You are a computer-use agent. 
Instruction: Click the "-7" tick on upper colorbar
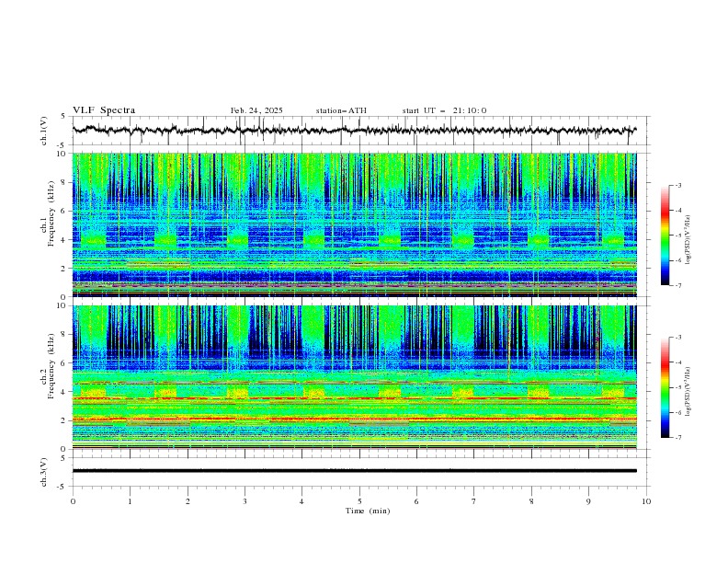click(678, 286)
